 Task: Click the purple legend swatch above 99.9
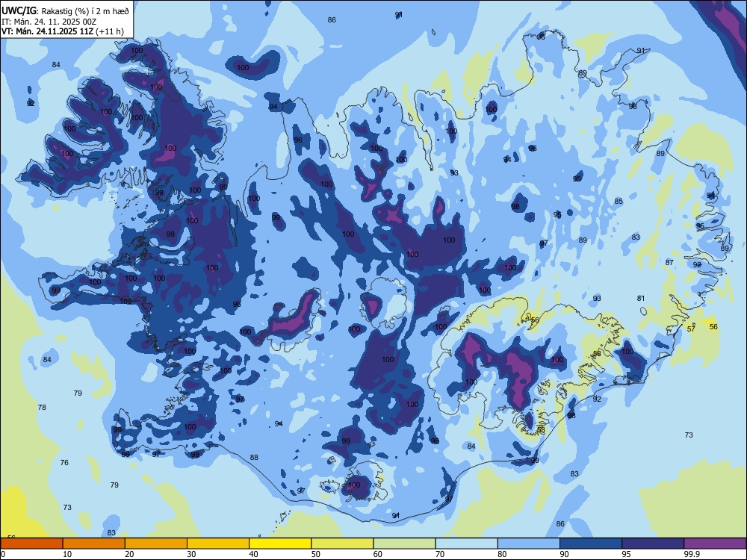click(x=715, y=544)
